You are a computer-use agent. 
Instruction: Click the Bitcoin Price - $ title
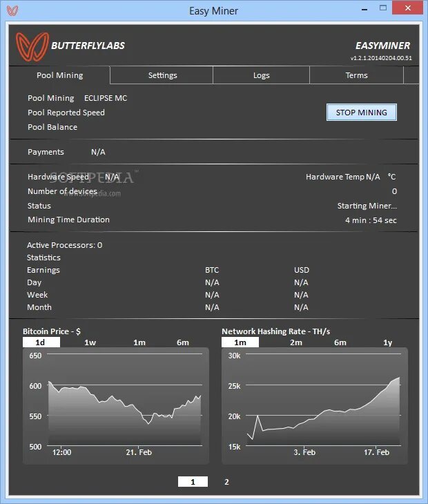(x=51, y=331)
